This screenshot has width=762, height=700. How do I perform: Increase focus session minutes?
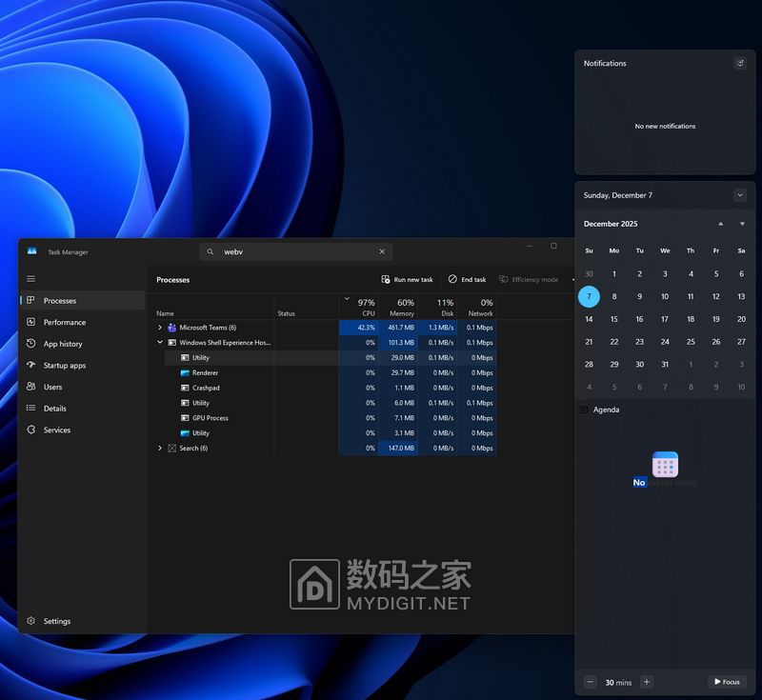click(647, 682)
